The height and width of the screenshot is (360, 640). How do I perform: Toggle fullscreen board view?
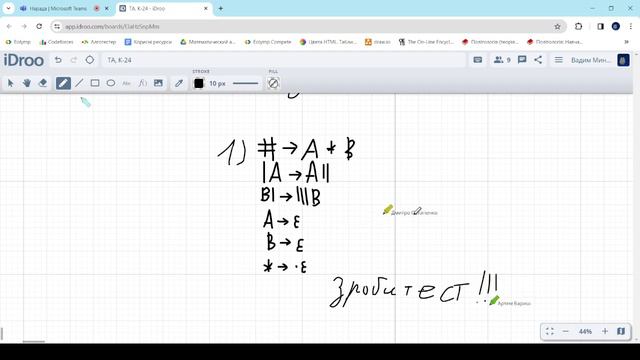pyautogui.click(x=550, y=331)
